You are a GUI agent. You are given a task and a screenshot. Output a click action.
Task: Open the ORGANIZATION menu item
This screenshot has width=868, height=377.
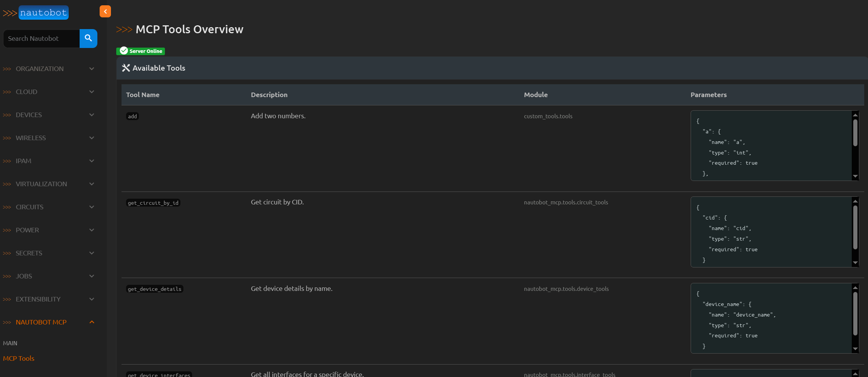40,69
